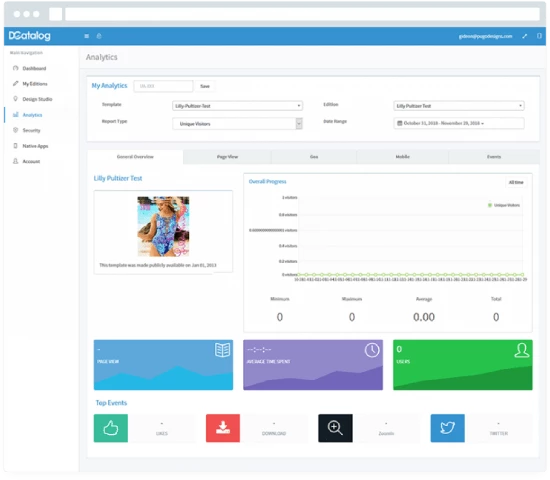This screenshot has height=480, width=550.
Task: Click the Design Studio lightbulb icon
Action: [15, 99]
